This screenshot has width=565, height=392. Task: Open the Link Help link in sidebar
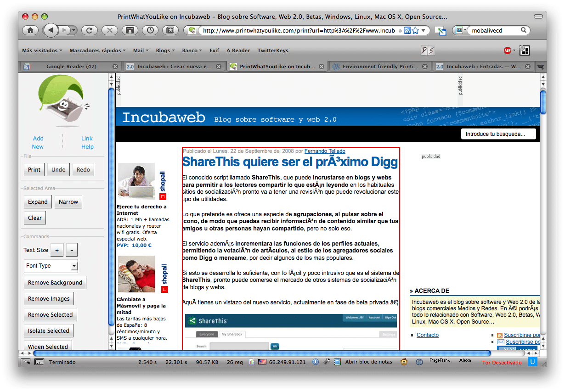87,142
